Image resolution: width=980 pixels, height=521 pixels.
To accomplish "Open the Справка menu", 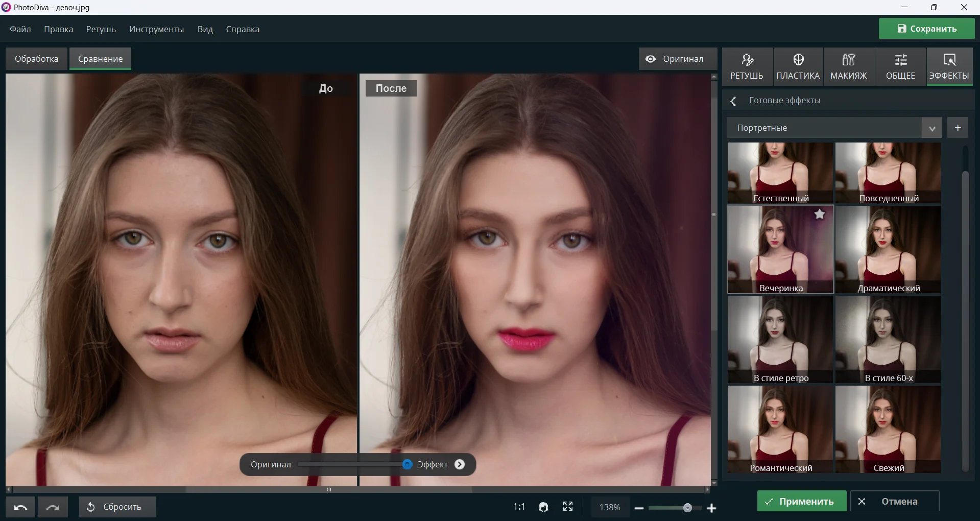I will pos(243,29).
